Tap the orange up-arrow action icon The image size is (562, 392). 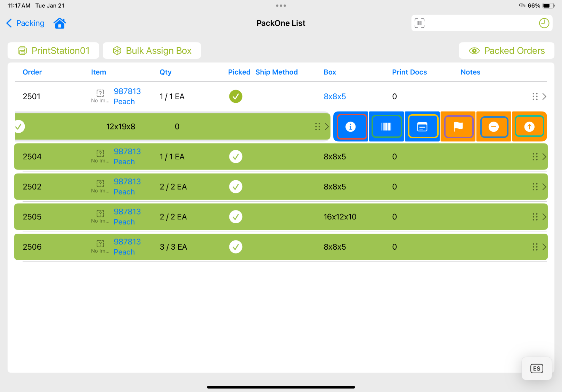[x=529, y=127]
